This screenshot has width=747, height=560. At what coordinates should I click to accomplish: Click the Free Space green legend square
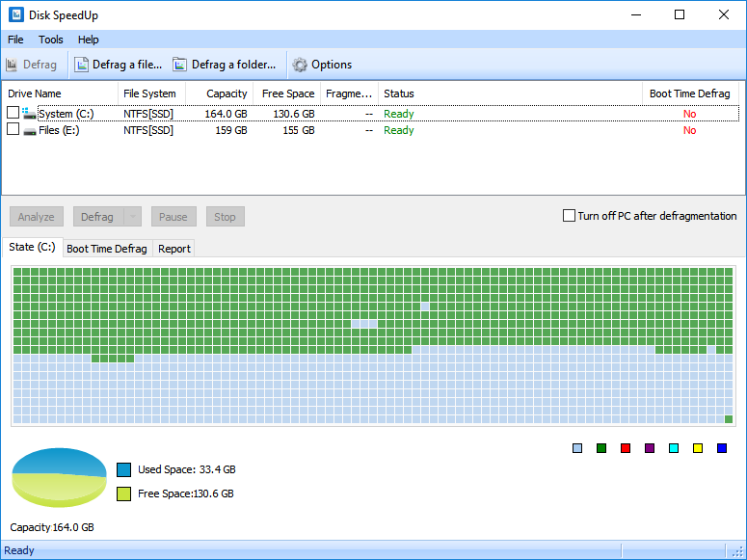point(124,493)
